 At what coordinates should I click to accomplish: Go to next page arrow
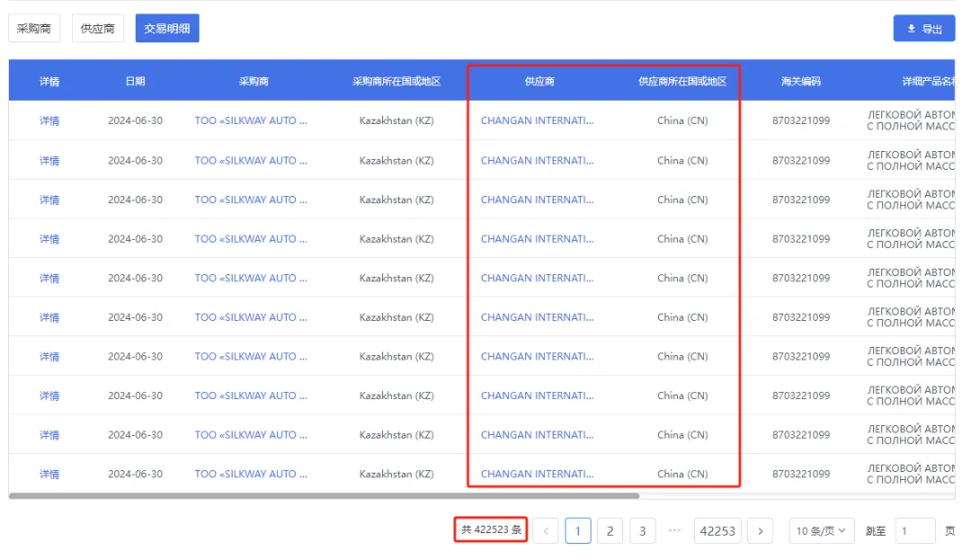click(760, 531)
